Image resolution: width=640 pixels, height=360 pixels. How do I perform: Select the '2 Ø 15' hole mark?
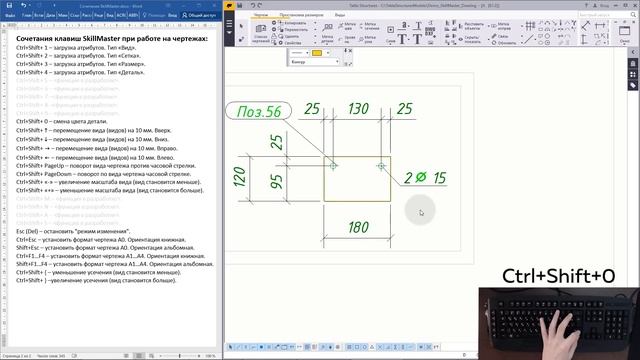click(x=425, y=178)
